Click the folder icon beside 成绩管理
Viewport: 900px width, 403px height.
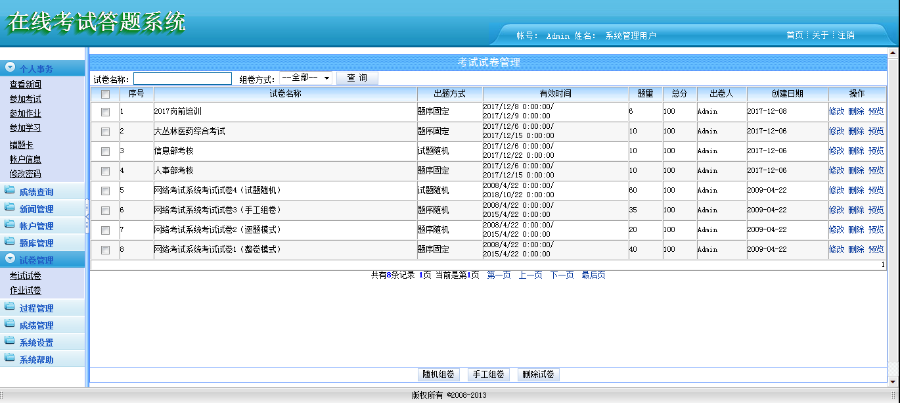tap(9, 325)
